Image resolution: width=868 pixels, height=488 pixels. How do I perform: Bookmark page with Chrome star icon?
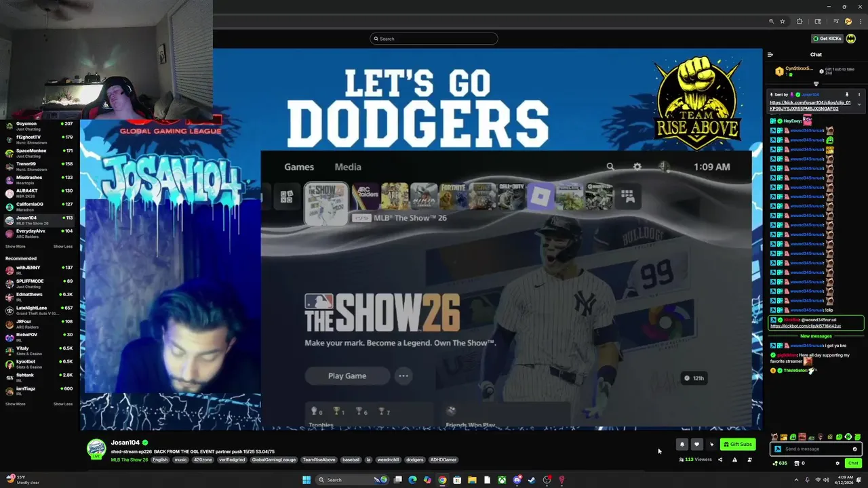click(x=783, y=22)
